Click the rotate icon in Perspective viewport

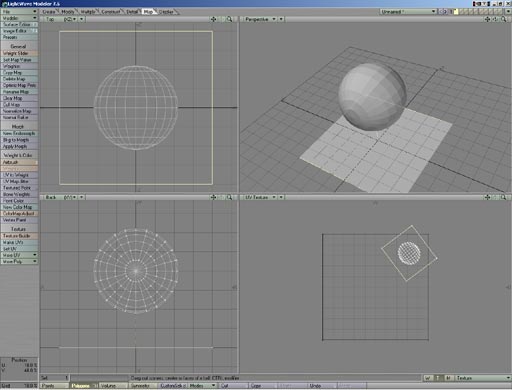tap(495, 19)
